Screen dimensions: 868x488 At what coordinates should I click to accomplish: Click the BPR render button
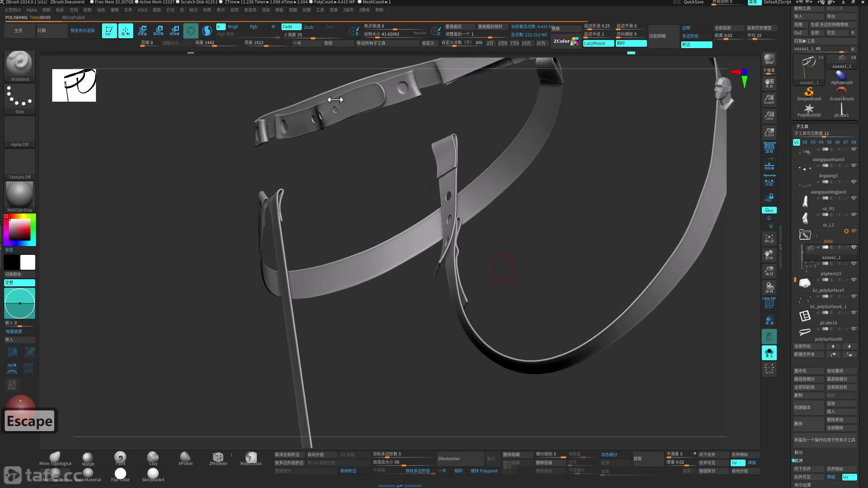(769, 59)
